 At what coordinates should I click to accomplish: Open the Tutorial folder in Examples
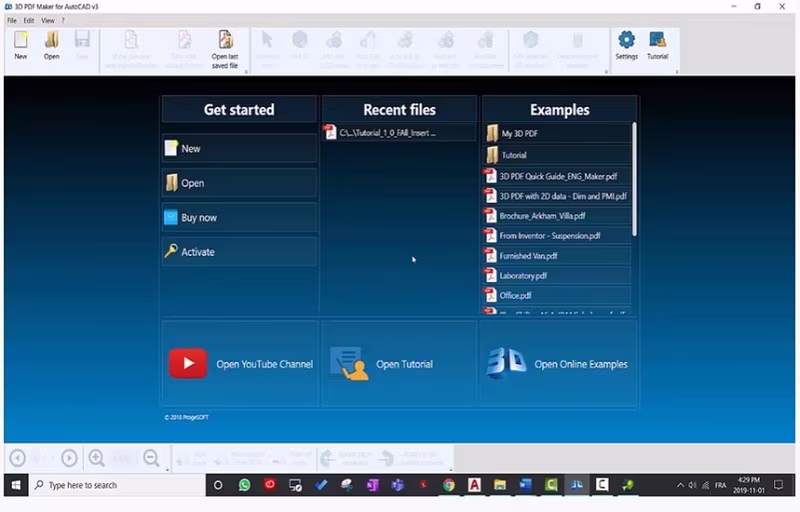coord(557,155)
